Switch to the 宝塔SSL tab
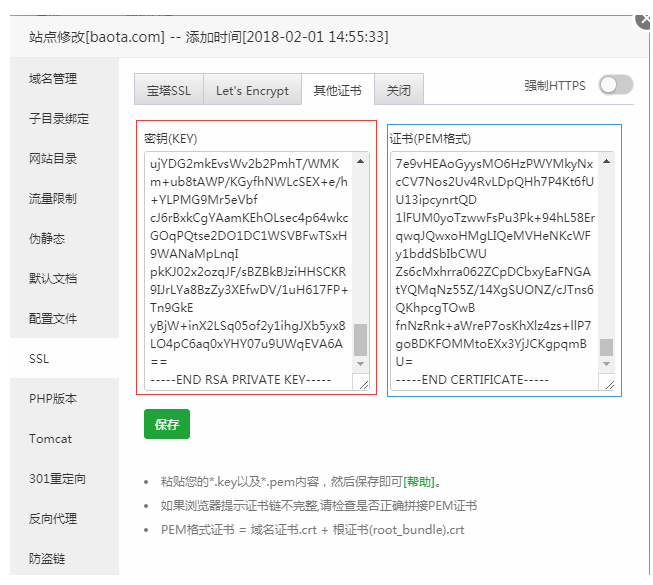This screenshot has width=653, height=585. pos(168,91)
